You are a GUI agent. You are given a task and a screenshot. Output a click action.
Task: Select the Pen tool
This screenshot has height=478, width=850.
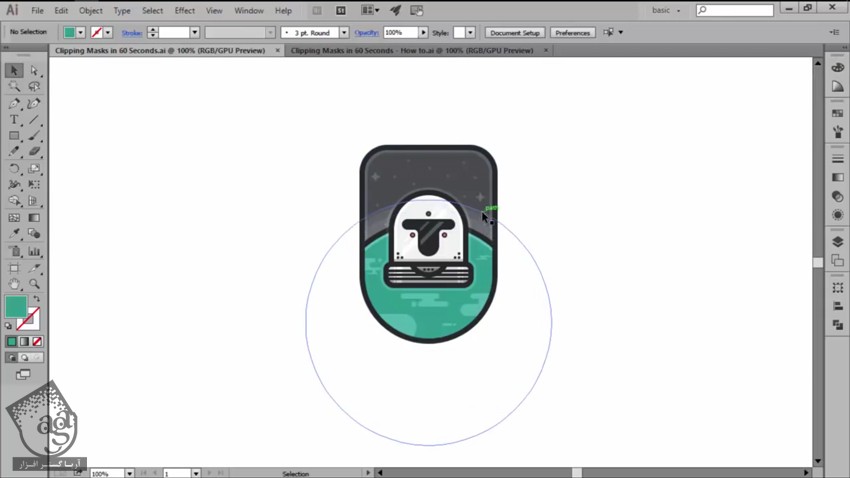pyautogui.click(x=14, y=104)
